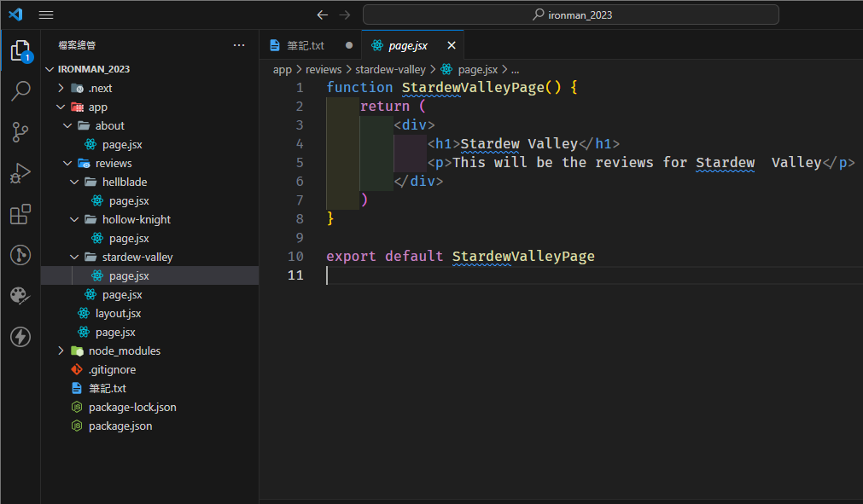Switch to the 筆記.txt tab
The width and height of the screenshot is (863, 504).
(311, 45)
